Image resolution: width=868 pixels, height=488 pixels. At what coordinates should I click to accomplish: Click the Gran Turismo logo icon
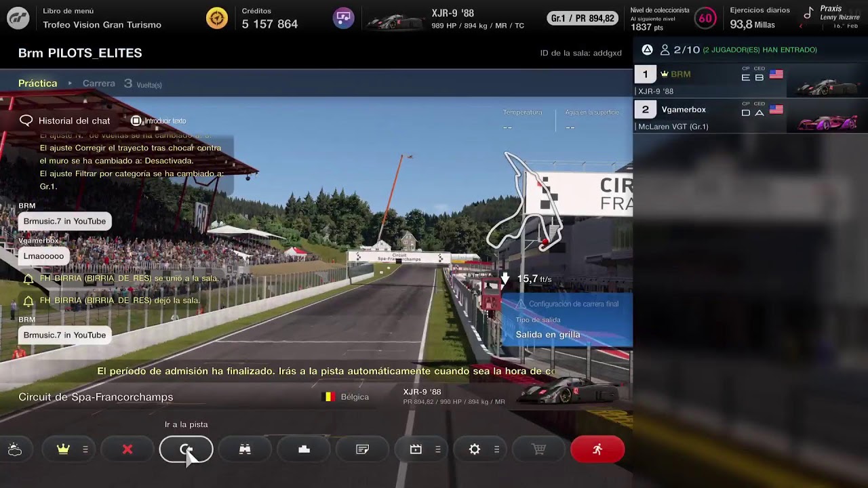click(x=18, y=18)
